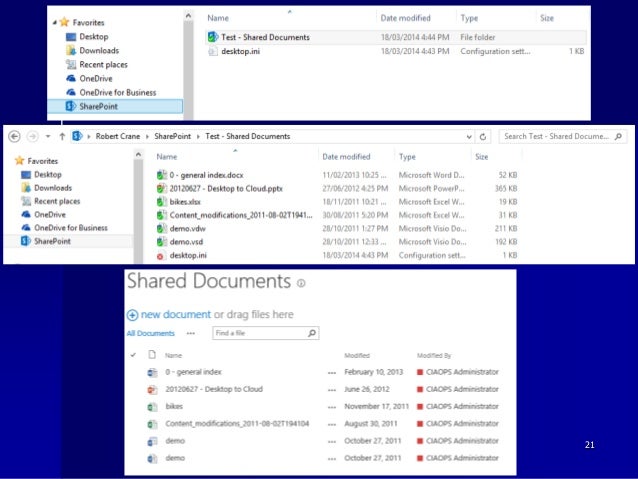Refresh the Explorer folder view

(483, 137)
